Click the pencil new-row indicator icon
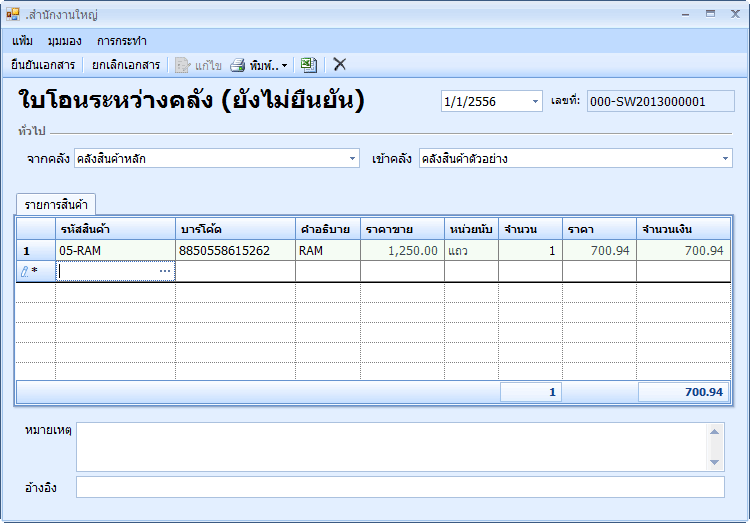Image resolution: width=750 pixels, height=523 pixels. (x=25, y=271)
